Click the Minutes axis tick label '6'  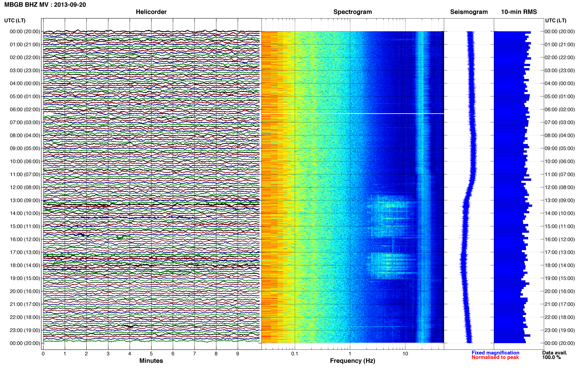point(173,354)
